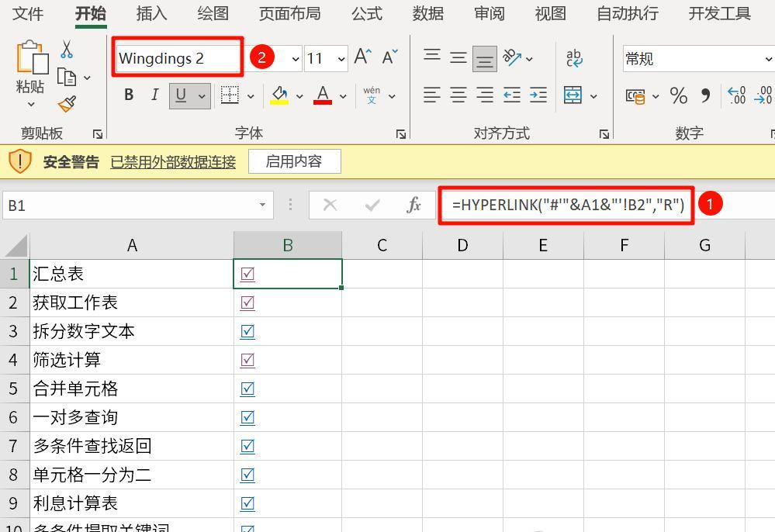
Task: Apply comma style format
Action: pyautogui.click(x=705, y=95)
